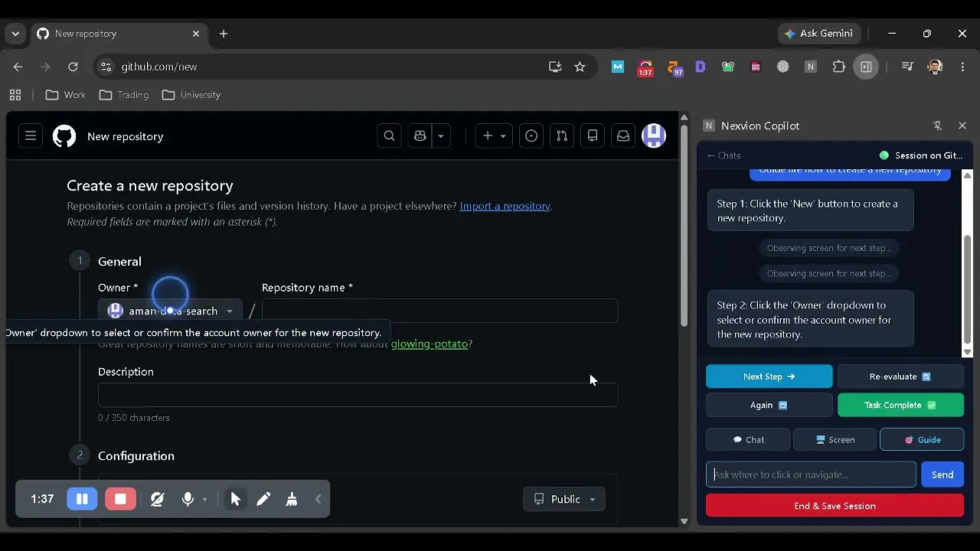Reload the current page
The width and height of the screenshot is (980, 551).
click(73, 67)
